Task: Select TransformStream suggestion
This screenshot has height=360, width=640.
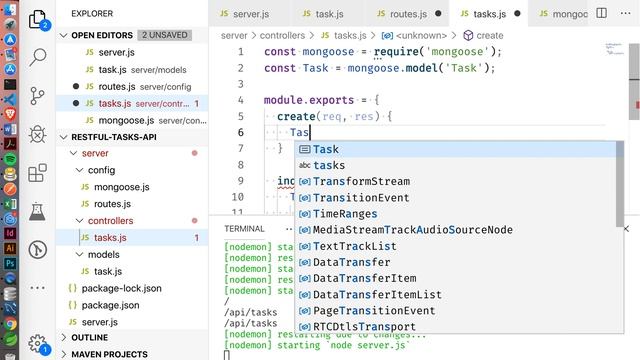Action: coord(456,181)
